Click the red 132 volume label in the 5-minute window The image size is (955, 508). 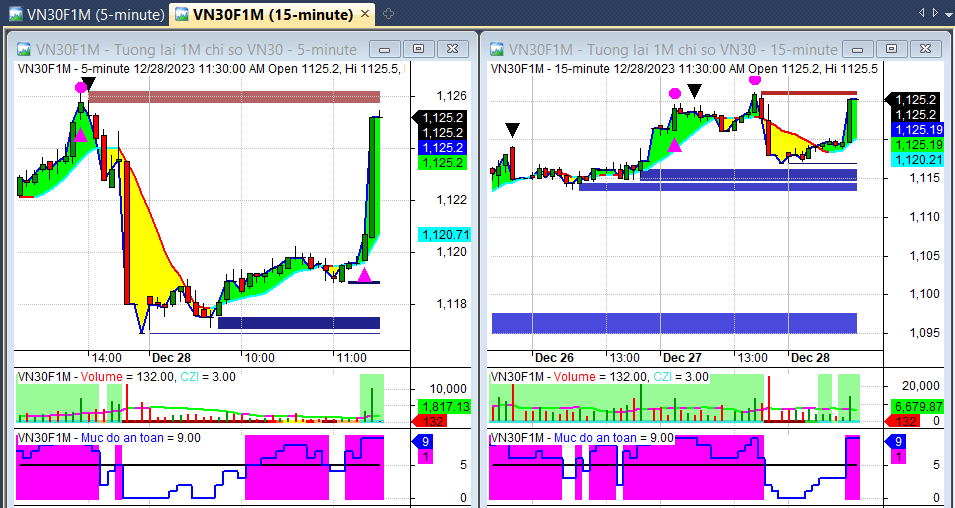coord(430,421)
